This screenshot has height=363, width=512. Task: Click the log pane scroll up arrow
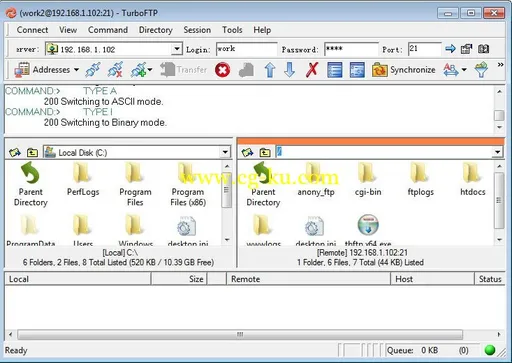pyautogui.click(x=499, y=91)
